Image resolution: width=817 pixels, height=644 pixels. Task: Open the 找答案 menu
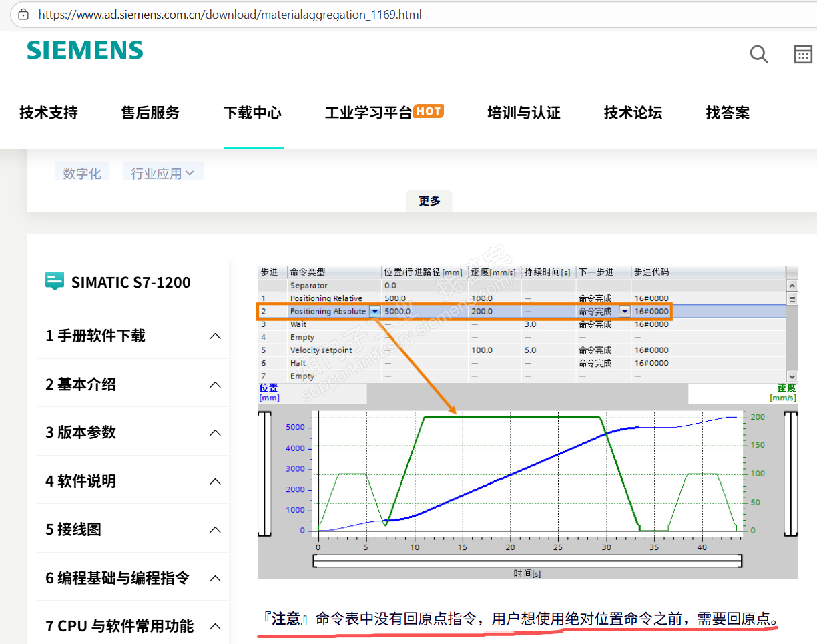coord(728,113)
